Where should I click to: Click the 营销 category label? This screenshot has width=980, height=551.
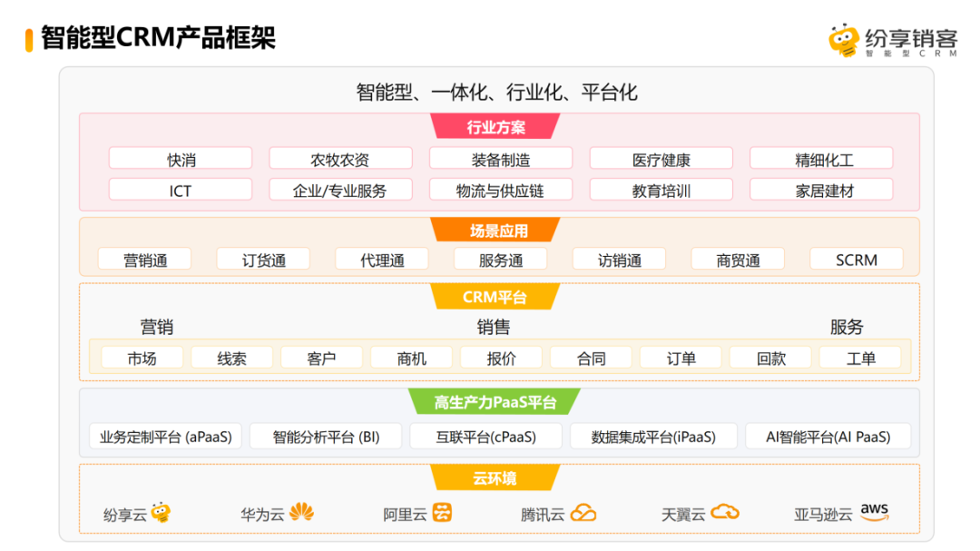156,327
